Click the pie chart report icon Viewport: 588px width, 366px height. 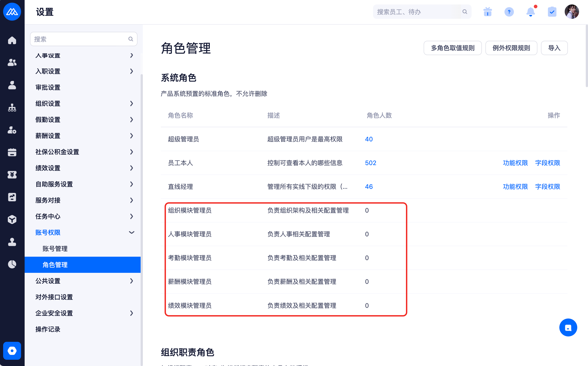click(x=12, y=264)
